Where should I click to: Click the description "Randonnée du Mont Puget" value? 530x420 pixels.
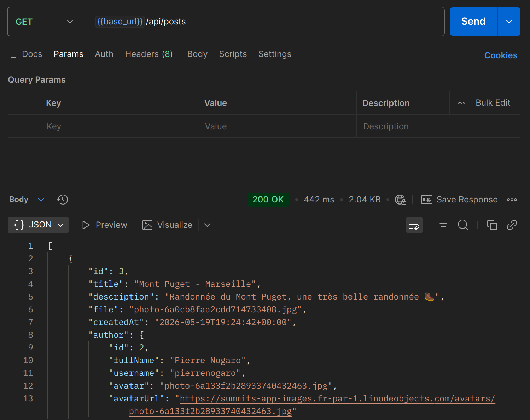coord(302,297)
